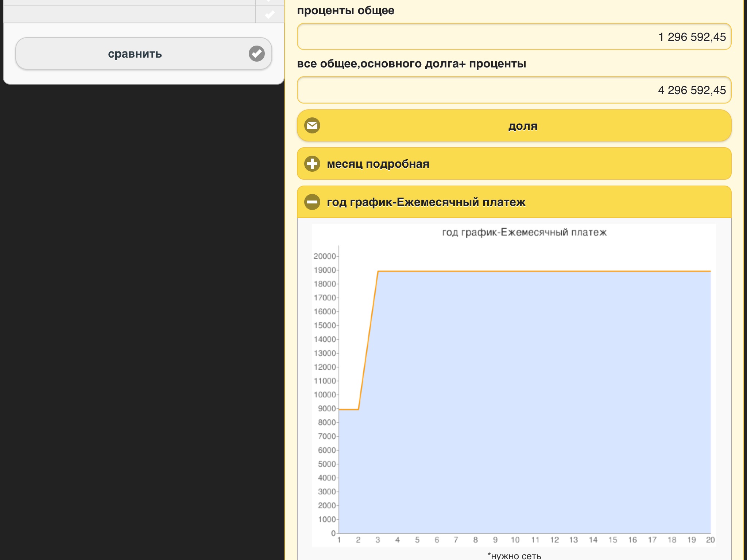Click the chart title год график-Ежемесячный платеж
This screenshot has width=747, height=560.
coord(524,232)
